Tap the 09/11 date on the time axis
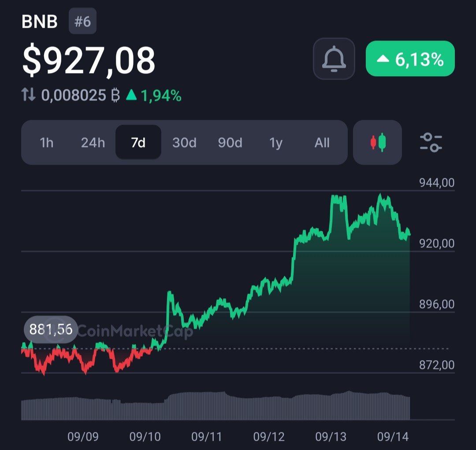Screen dimensions: 476x450 tap(207, 437)
